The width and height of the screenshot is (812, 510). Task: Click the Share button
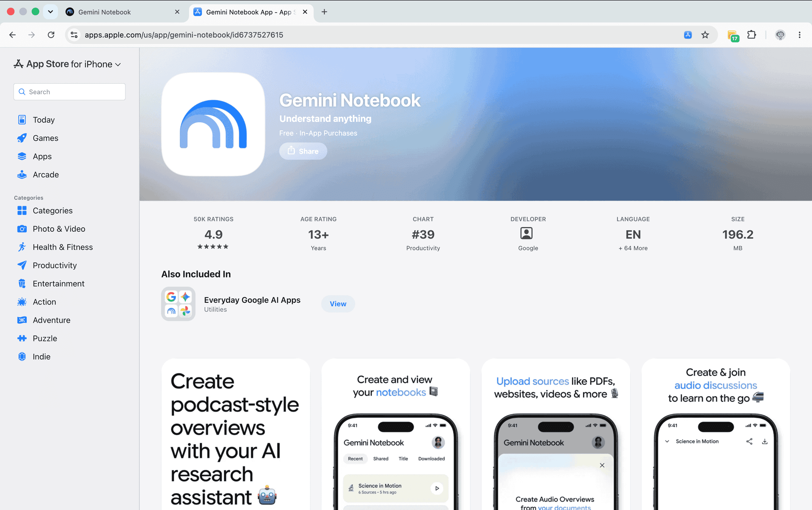click(303, 151)
